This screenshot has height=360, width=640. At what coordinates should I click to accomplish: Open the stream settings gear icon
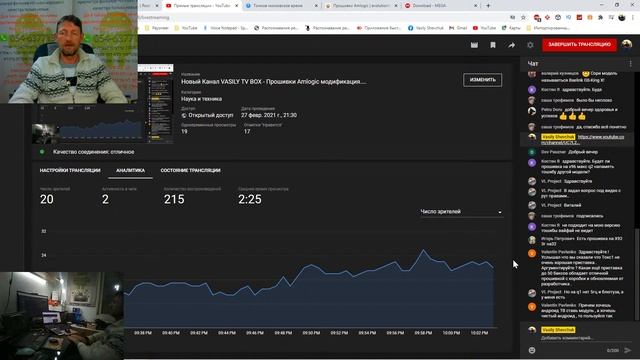(x=530, y=45)
